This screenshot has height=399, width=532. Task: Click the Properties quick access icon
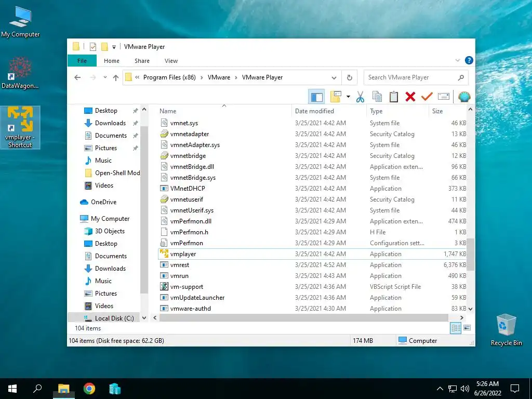coord(92,47)
